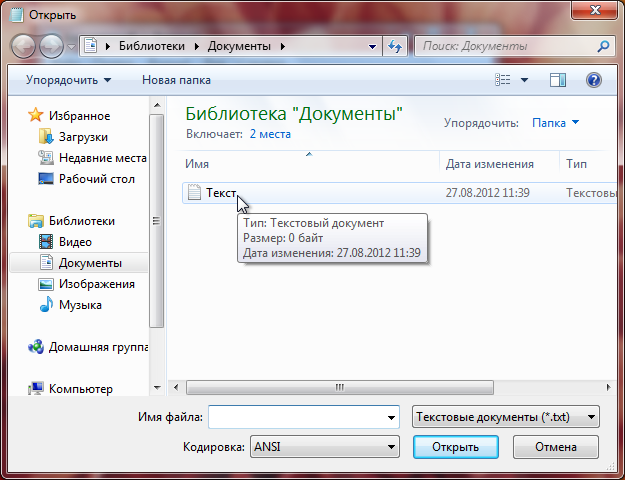
Task: Click the Видео filmstrip icon
Action: (x=46, y=242)
